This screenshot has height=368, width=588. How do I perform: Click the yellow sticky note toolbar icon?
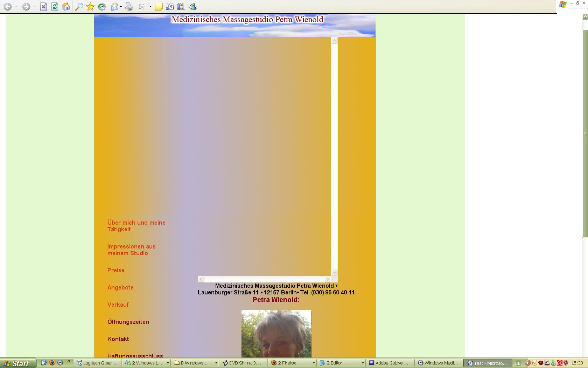[x=159, y=7]
